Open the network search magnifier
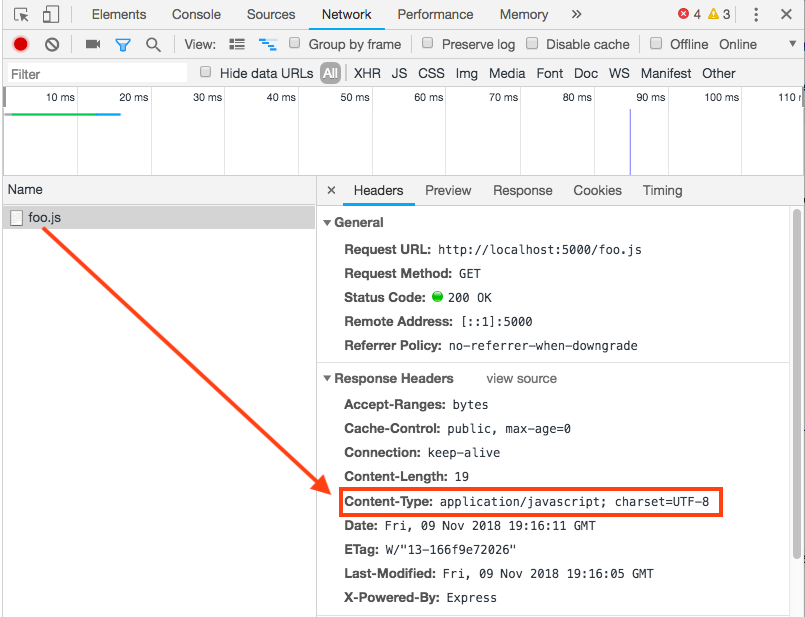The image size is (805, 617). coord(153,44)
